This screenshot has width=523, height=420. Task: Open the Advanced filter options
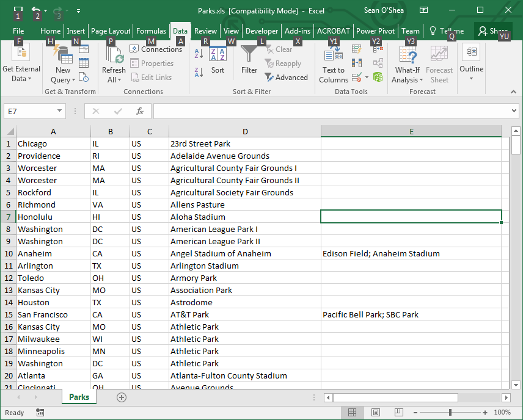point(286,78)
